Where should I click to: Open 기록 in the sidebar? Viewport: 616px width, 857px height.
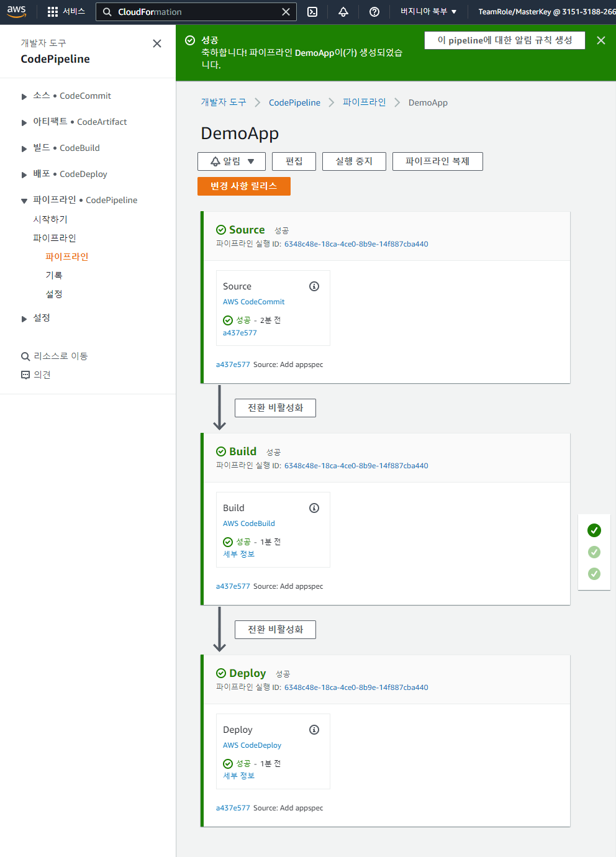coord(54,275)
